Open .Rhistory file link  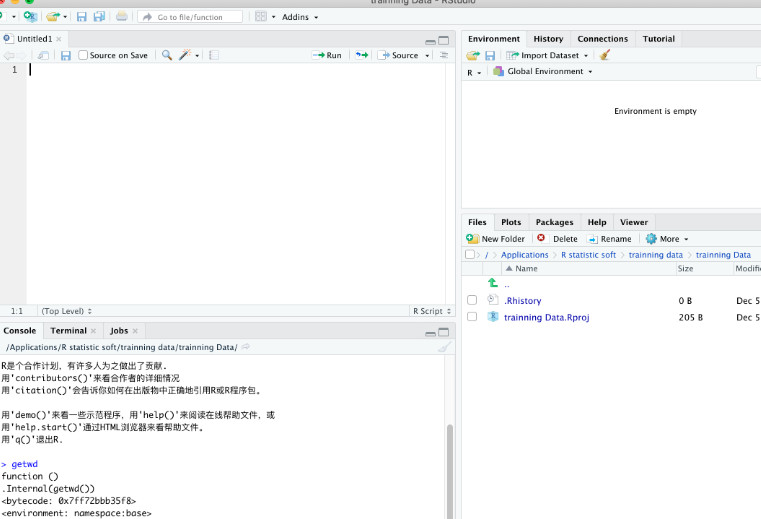pyautogui.click(x=522, y=301)
